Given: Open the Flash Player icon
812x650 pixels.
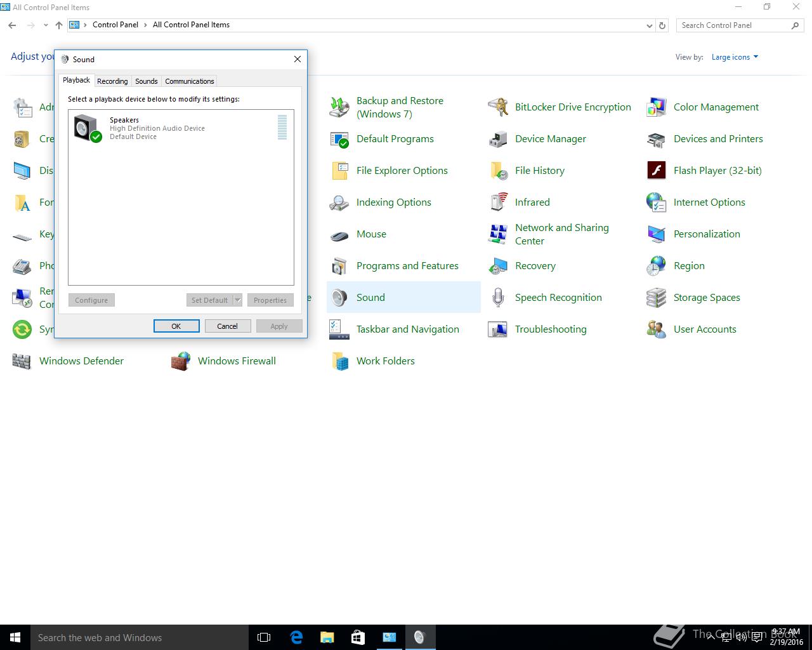Looking at the screenshot, I should tap(657, 171).
